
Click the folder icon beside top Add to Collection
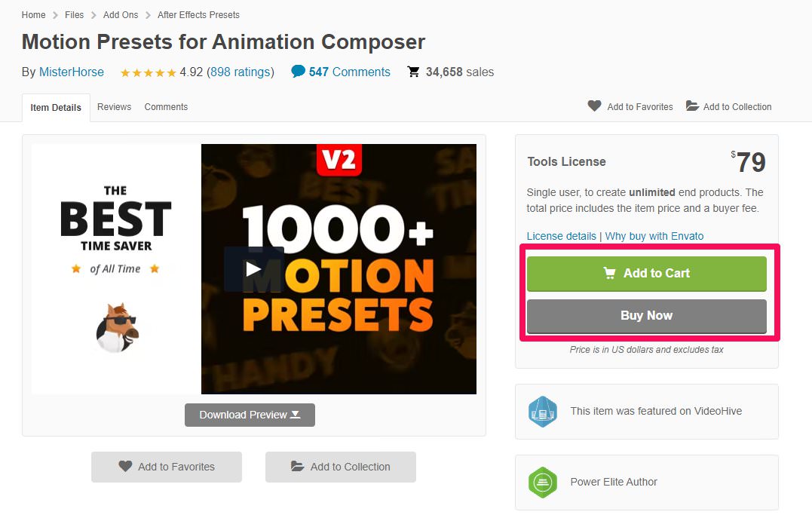coord(692,106)
